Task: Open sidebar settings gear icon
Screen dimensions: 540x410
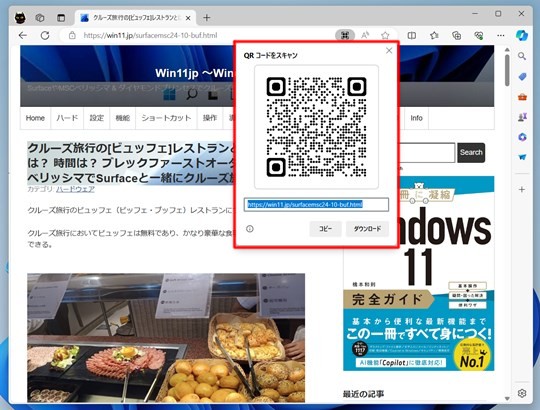Action: pos(522,393)
